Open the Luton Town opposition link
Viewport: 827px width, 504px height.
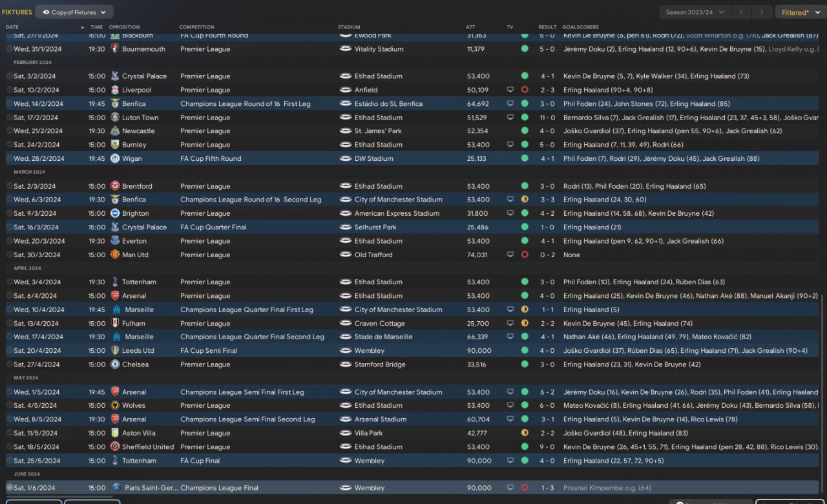coord(140,118)
